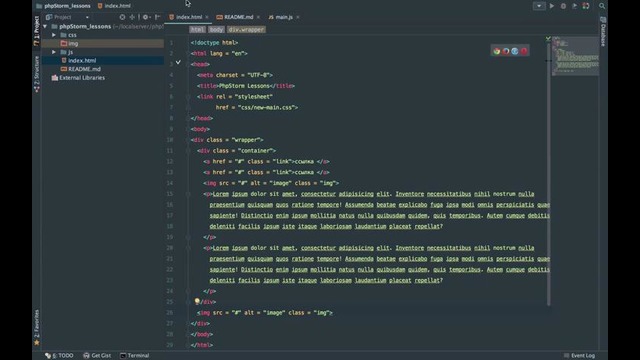Screen dimensions: 640x360
Task: Collapse fold marker at line 11 container div
Action: click(x=188, y=151)
